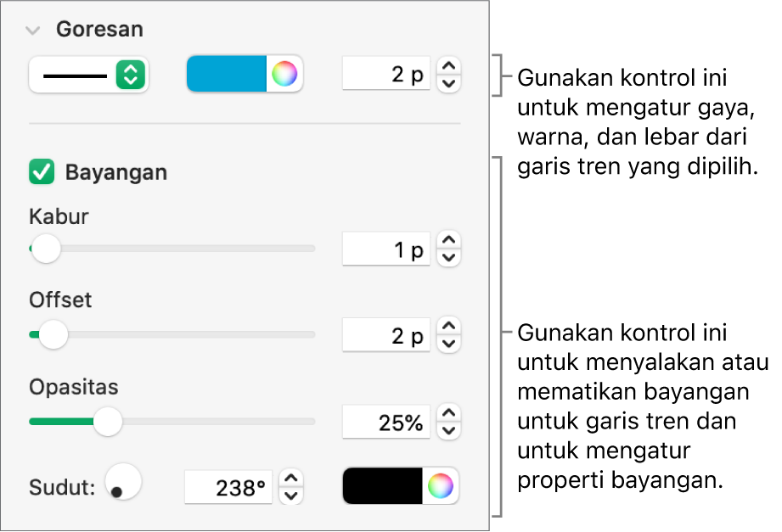Click the Sudut angle dial
Screen dimensions: 782x532
click(x=122, y=483)
